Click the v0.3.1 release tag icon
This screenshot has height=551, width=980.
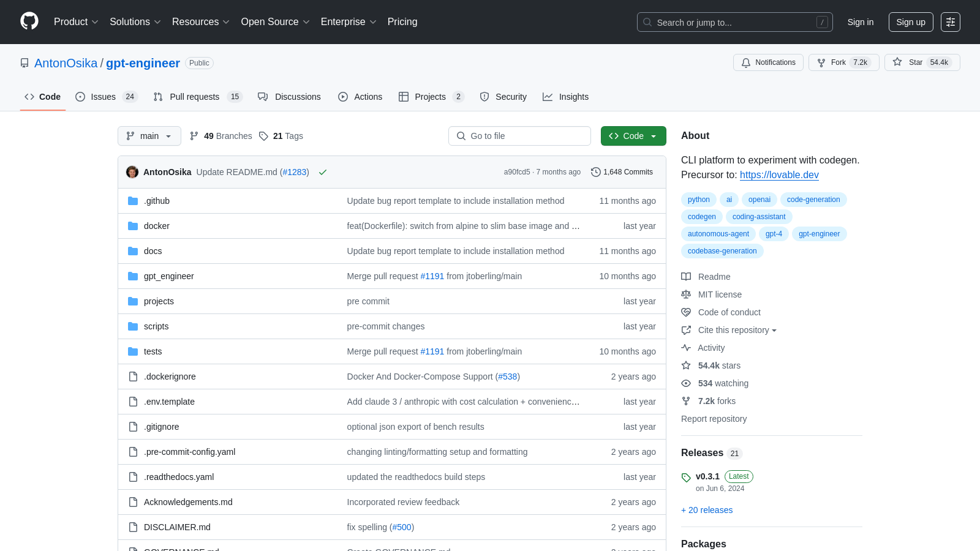[687, 477]
